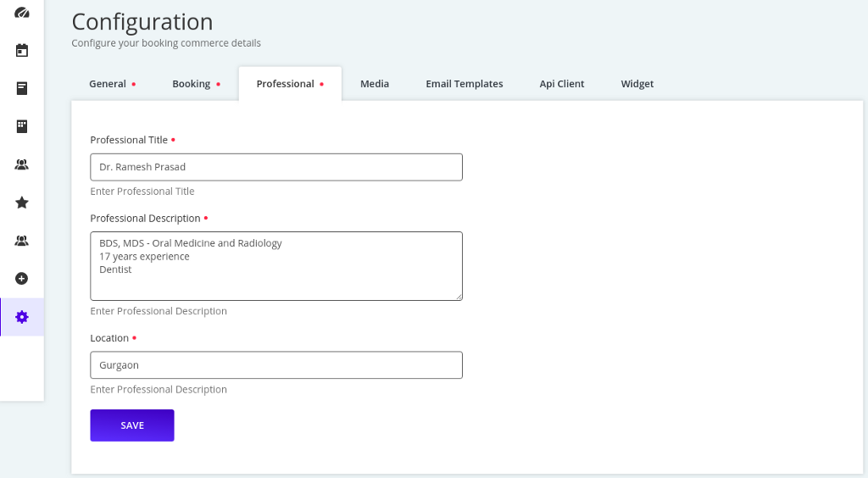The height and width of the screenshot is (478, 868).
Task: Click the Location field containing Gurgaon
Action: click(x=276, y=365)
